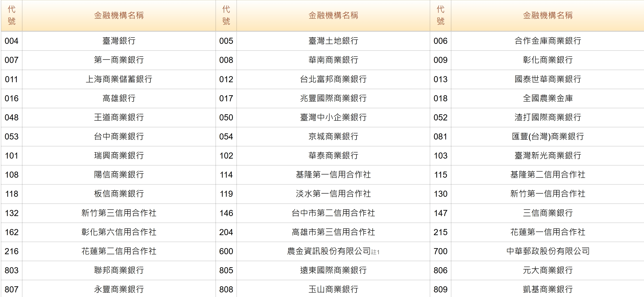This screenshot has height=297, width=644.
Task: Click the 兆豐國際商業銀行 cell
Action: [333, 98]
